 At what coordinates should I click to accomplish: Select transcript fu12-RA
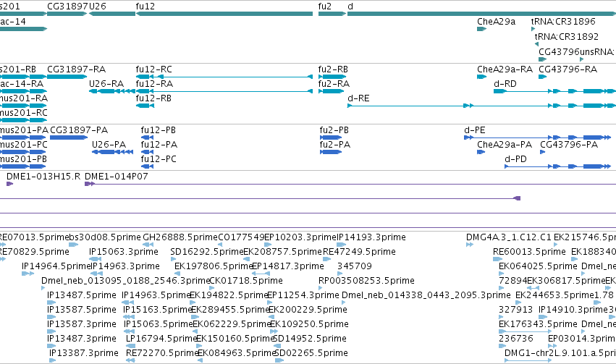224,91
